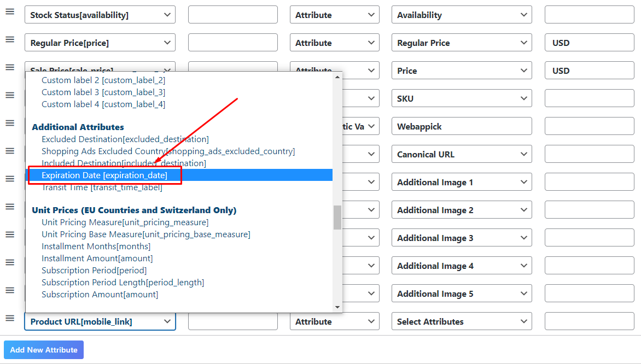The image size is (641, 364).
Task: Open the SKU dropdown
Action: click(461, 98)
